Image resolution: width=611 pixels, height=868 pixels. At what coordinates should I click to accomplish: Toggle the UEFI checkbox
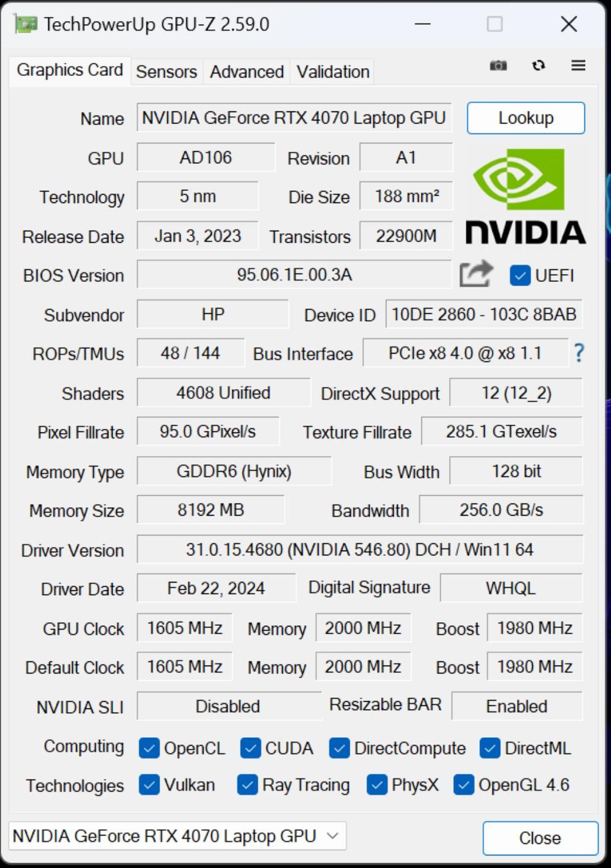tap(520, 275)
